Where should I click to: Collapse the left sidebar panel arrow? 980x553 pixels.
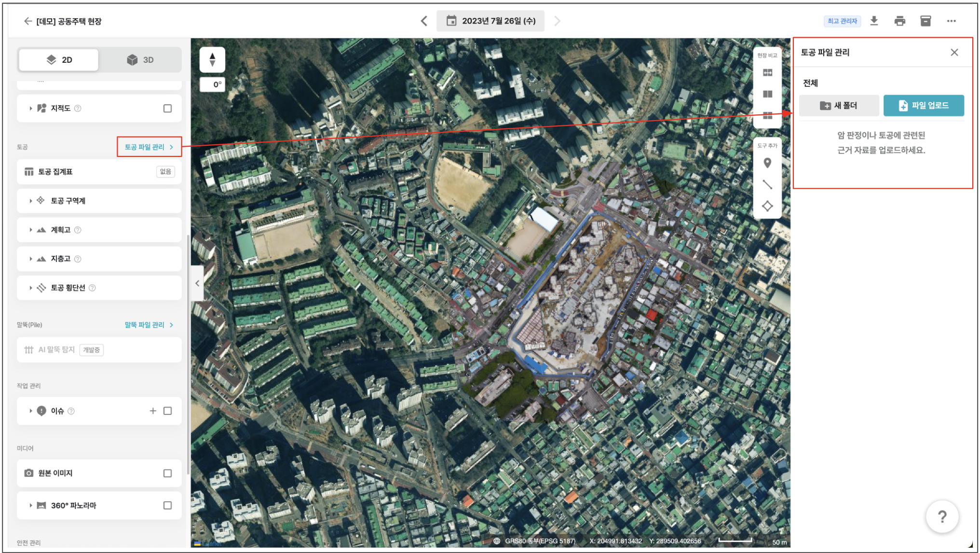tap(197, 283)
